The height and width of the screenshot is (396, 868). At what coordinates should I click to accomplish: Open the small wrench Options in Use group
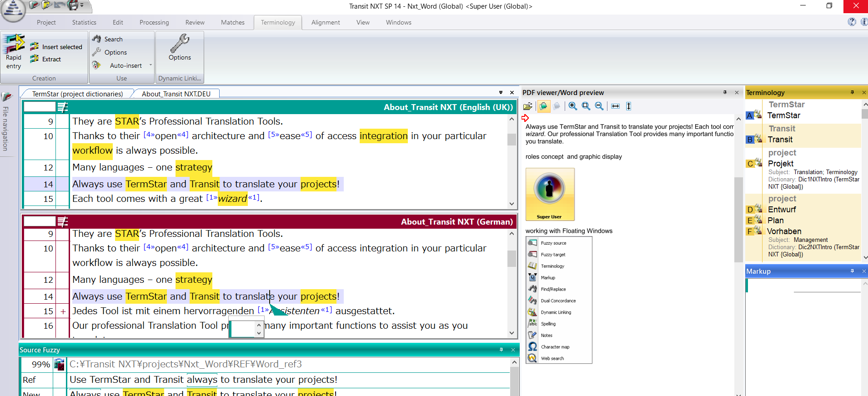pos(96,52)
